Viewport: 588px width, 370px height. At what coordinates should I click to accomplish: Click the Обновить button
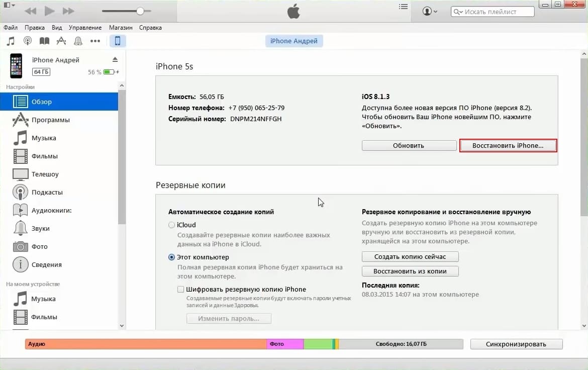click(x=409, y=146)
